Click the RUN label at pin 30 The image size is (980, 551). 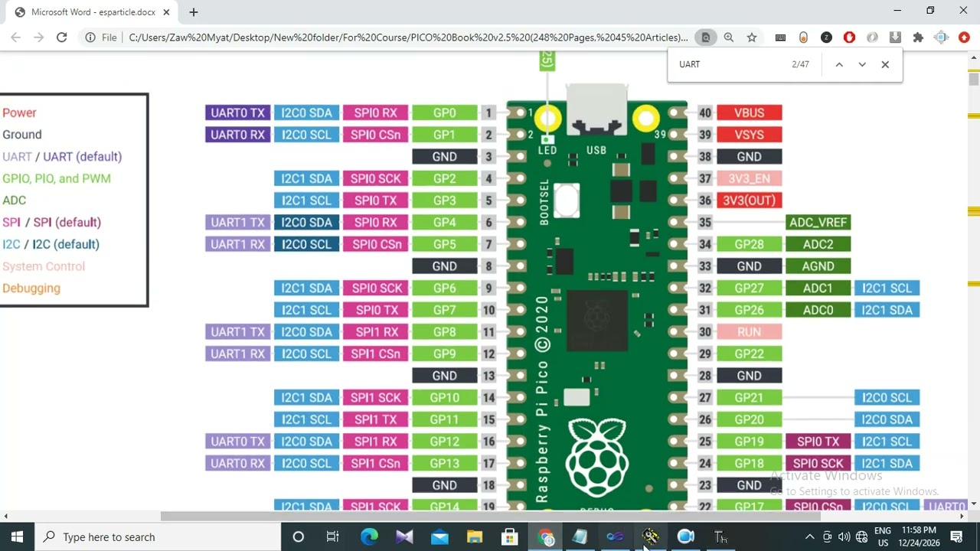coord(749,332)
